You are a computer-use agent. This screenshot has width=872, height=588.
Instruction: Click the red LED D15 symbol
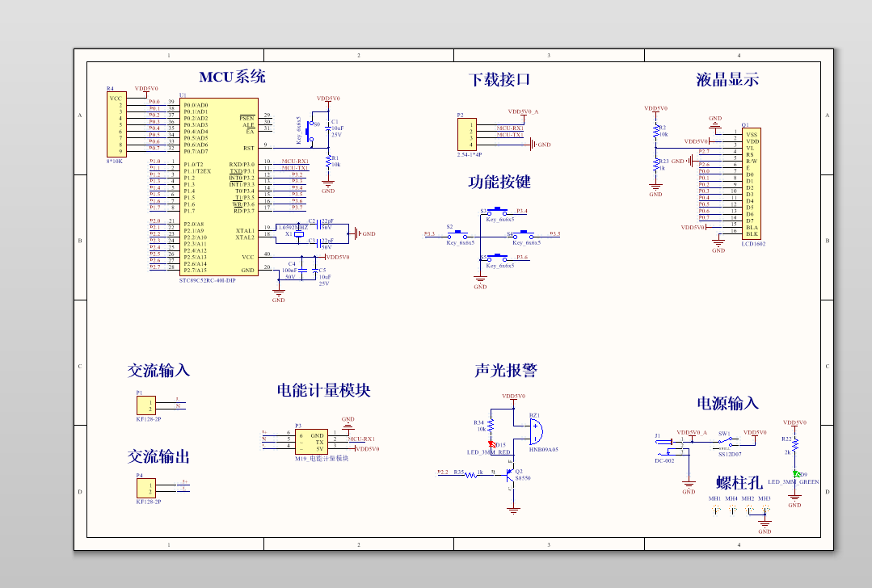pyautogui.click(x=491, y=443)
